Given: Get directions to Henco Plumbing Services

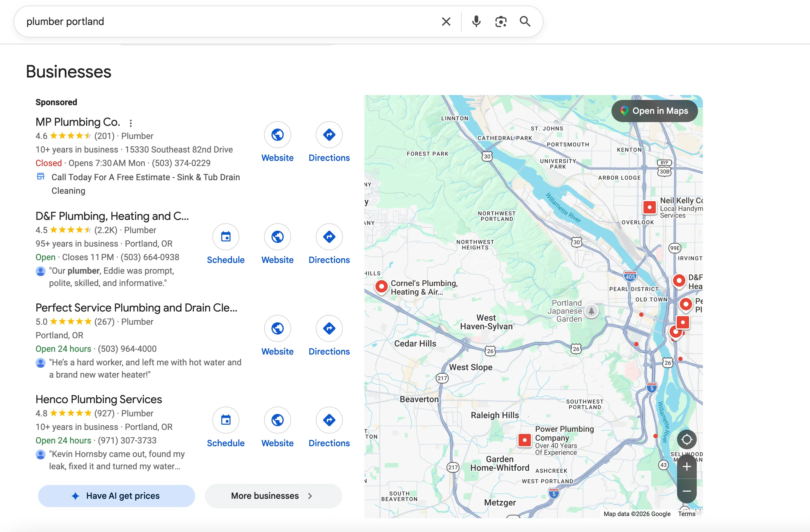Looking at the screenshot, I should (x=329, y=420).
